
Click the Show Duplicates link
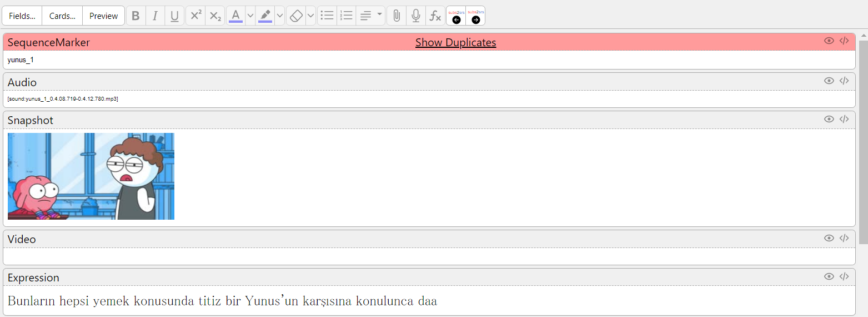tap(455, 42)
